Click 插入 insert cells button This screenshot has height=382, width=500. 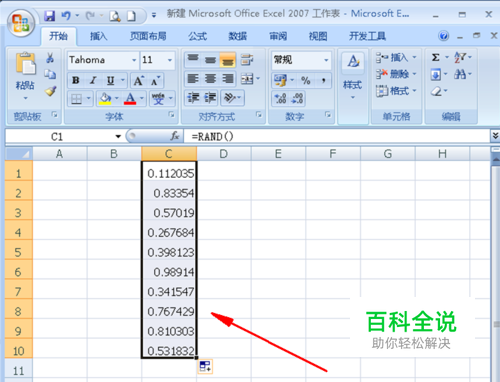[x=396, y=58]
